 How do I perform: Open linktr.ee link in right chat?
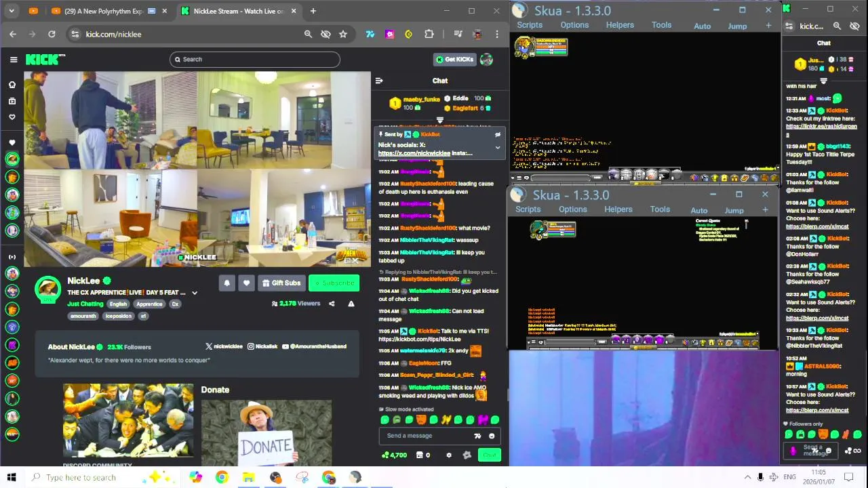point(821,127)
